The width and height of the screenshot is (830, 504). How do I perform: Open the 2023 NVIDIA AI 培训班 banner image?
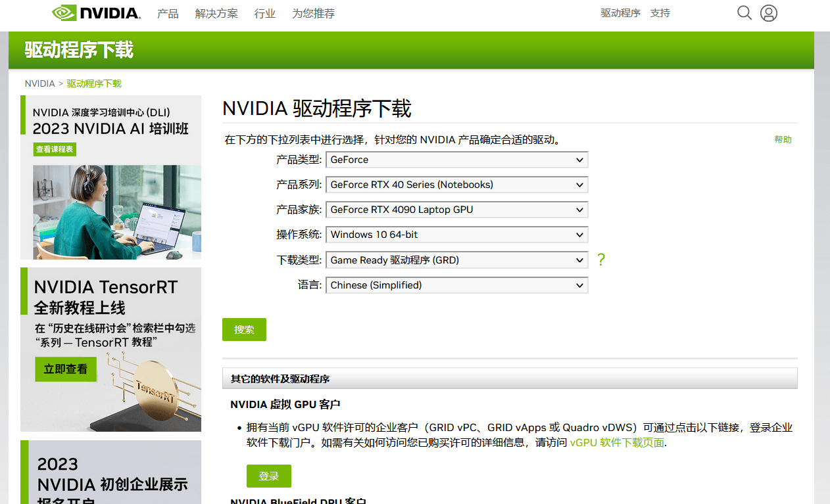pos(110,177)
